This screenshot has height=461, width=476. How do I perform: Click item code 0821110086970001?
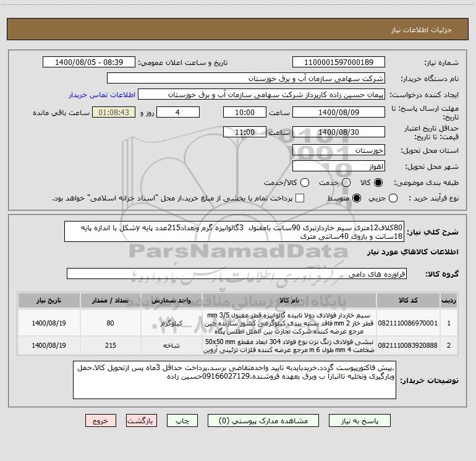(x=408, y=323)
